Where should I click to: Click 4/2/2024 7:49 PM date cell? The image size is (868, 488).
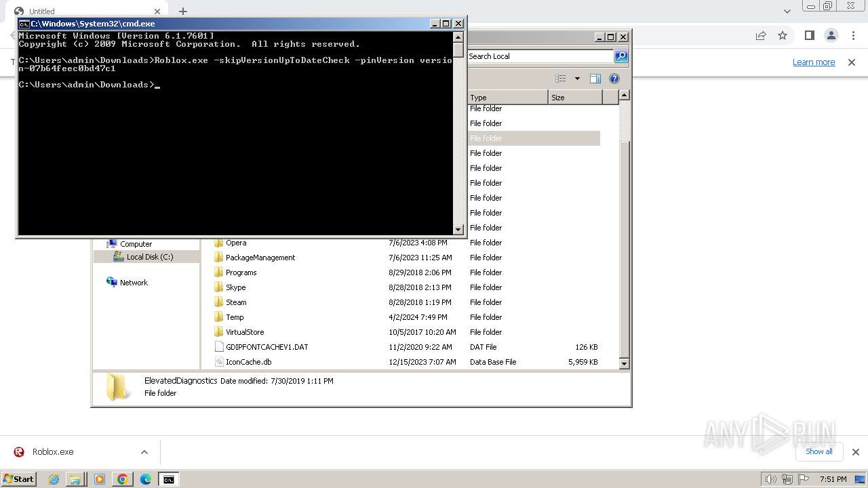point(418,317)
